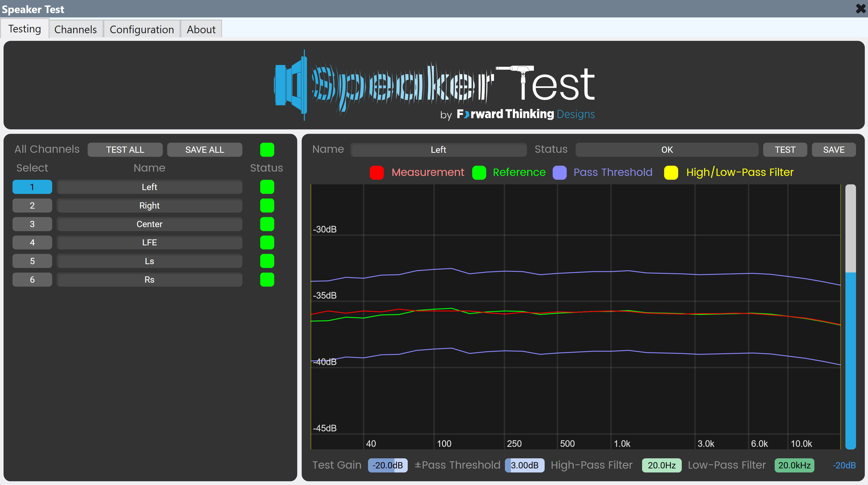Select channel 2 button
This screenshot has width=868, height=485.
click(32, 206)
